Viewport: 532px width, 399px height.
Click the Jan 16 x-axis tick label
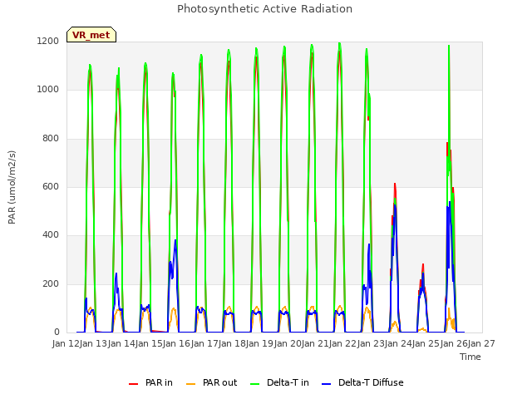click(177, 343)
